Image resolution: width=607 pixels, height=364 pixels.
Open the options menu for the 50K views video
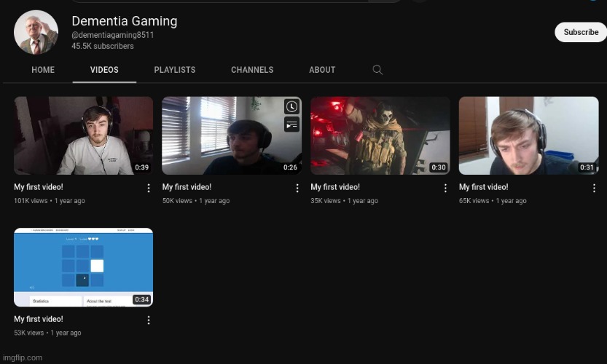point(297,188)
